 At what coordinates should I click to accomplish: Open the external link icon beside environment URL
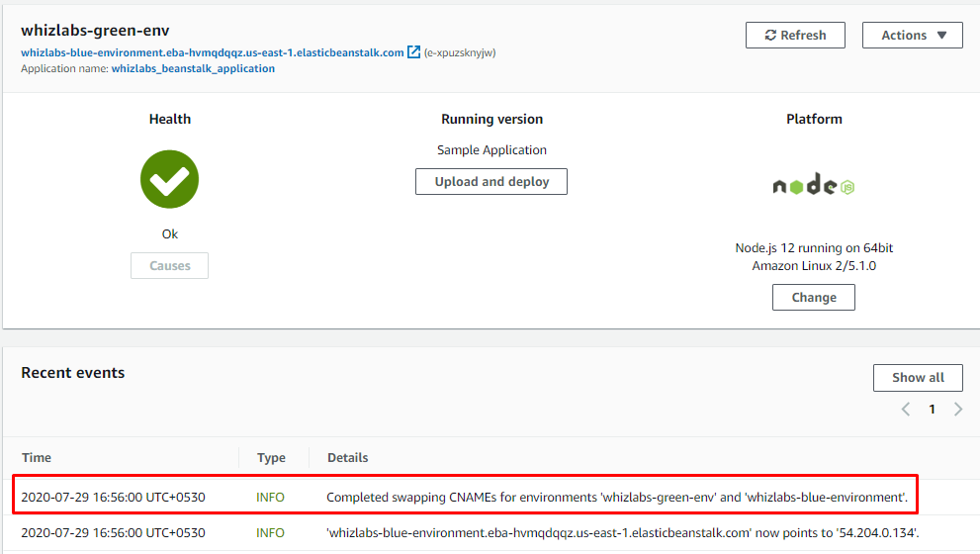(413, 51)
